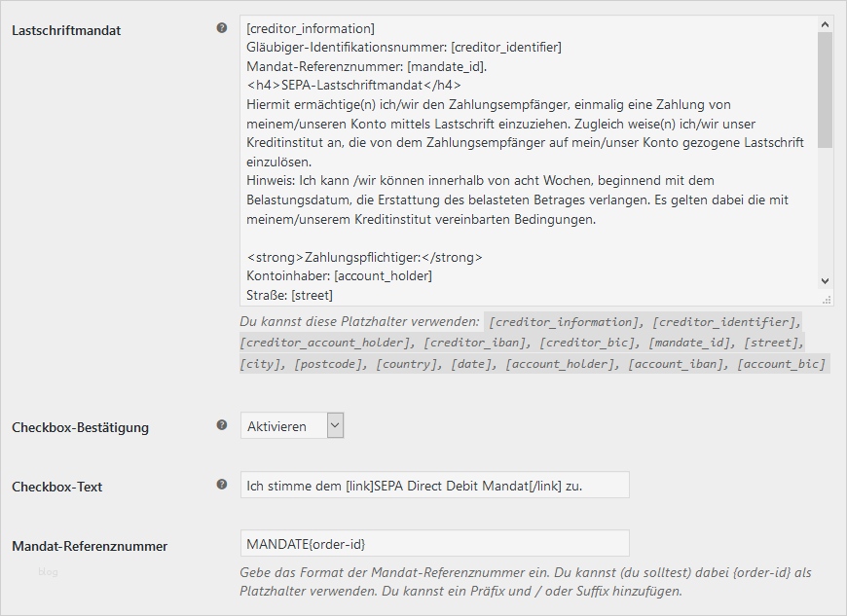Click the [postcode] placeholder tag in hint
Screen dimensions: 847x616
[x=325, y=364]
